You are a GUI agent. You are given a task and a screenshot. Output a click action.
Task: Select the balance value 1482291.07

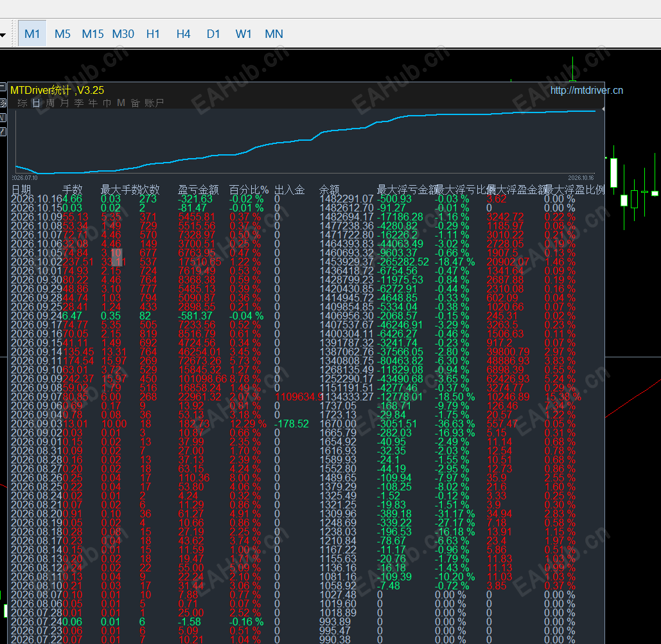(x=346, y=199)
